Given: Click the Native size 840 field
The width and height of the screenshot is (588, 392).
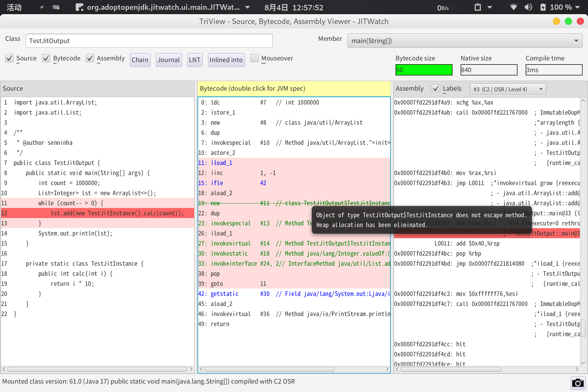Looking at the screenshot, I should 489,70.
